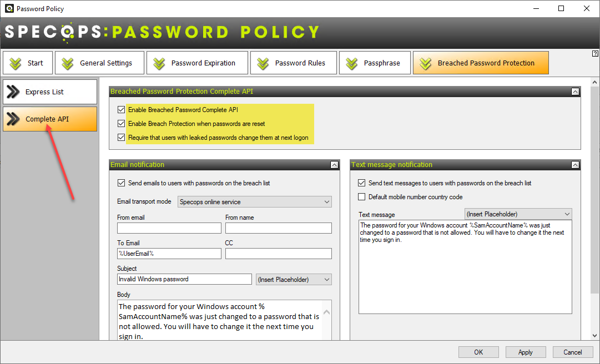Switch to General Settings tab
Viewport: 600px width, 364px height.
coord(99,63)
